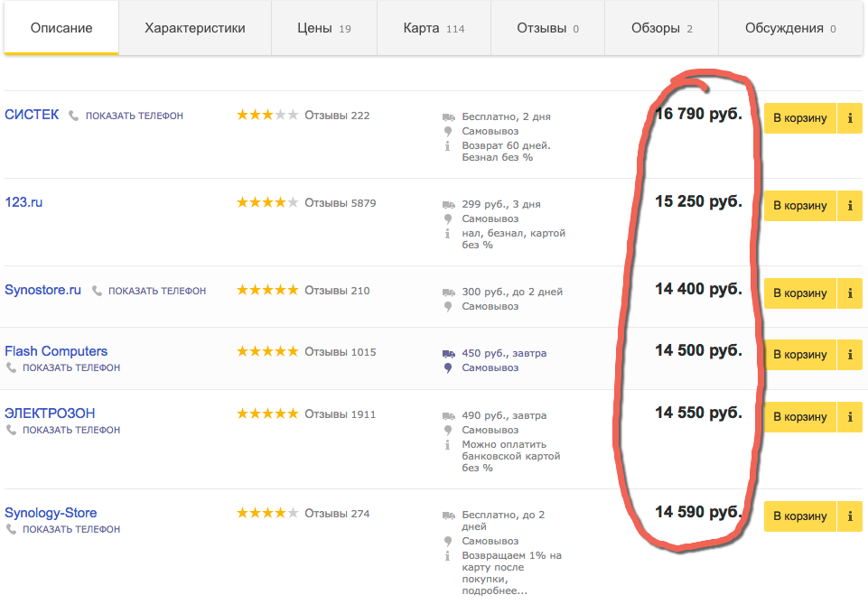Open yellow info button in 123.ru row
868x604 pixels.
pos(850,205)
